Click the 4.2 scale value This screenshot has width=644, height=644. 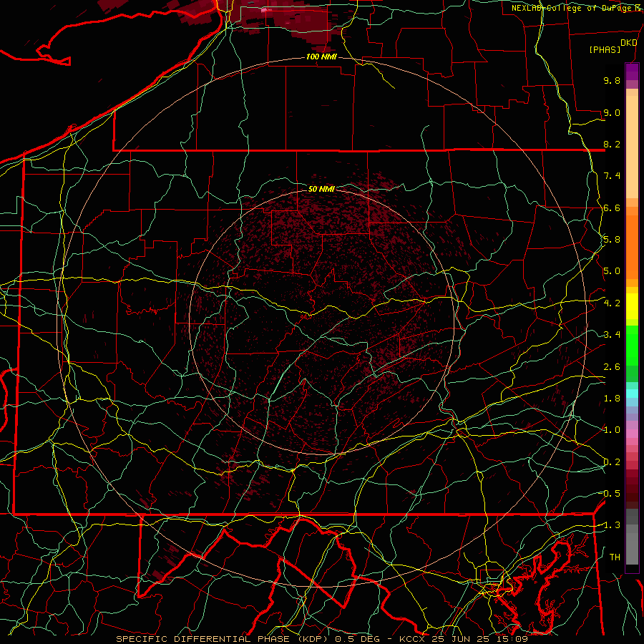pos(612,303)
